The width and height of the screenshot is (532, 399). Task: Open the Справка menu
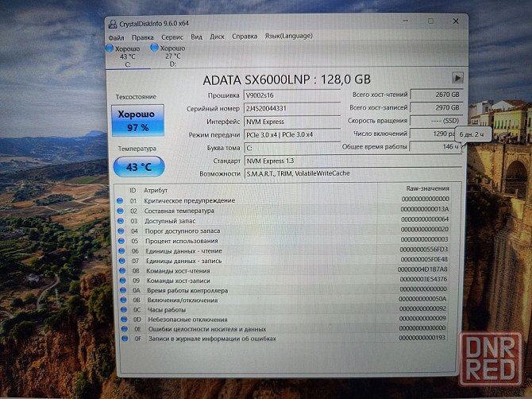tap(245, 36)
